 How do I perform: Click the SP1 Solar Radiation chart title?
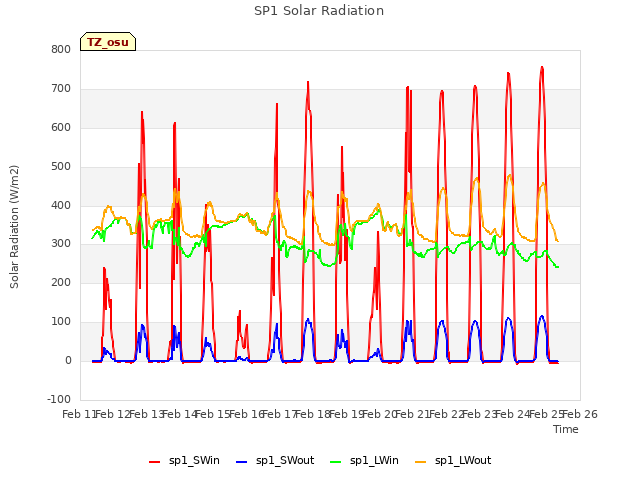pos(319,11)
